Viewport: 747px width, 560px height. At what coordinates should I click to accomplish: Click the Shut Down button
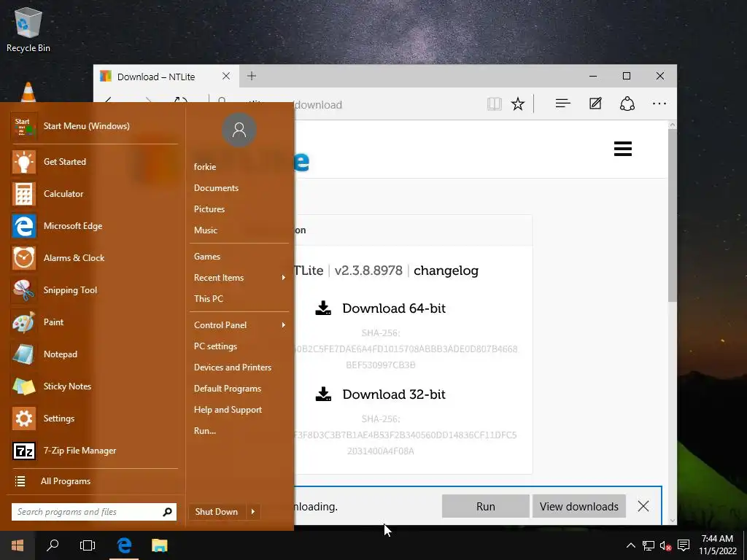tap(216, 511)
